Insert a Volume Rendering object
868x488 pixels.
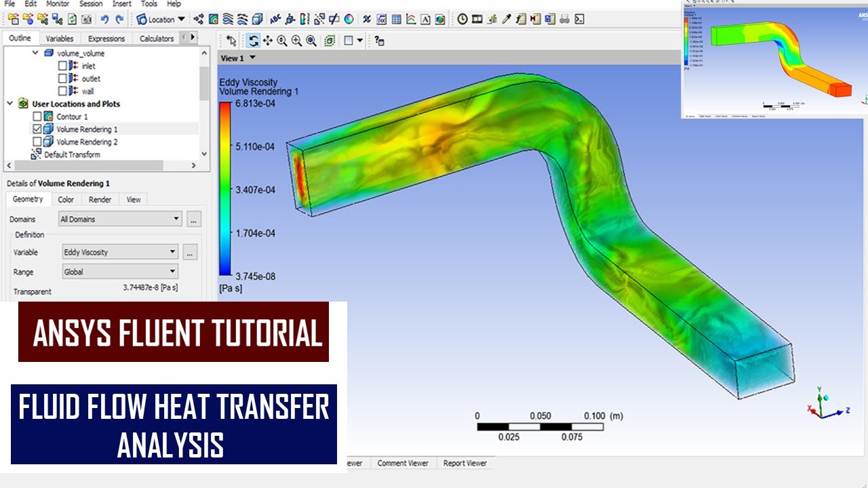[x=258, y=20]
